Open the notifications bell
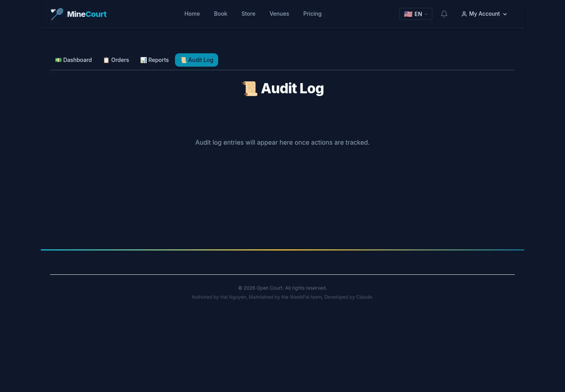This screenshot has height=392, width=565. (444, 14)
